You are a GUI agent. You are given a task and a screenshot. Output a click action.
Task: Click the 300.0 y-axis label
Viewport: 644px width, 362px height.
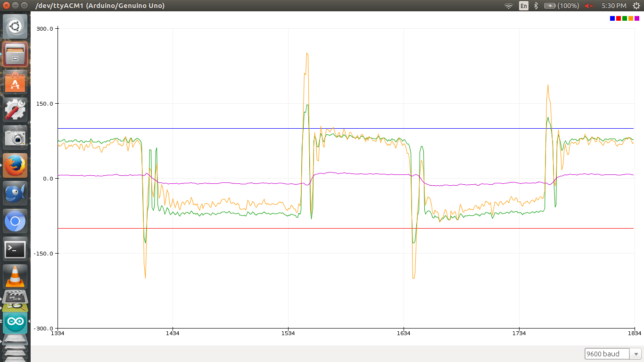point(45,29)
